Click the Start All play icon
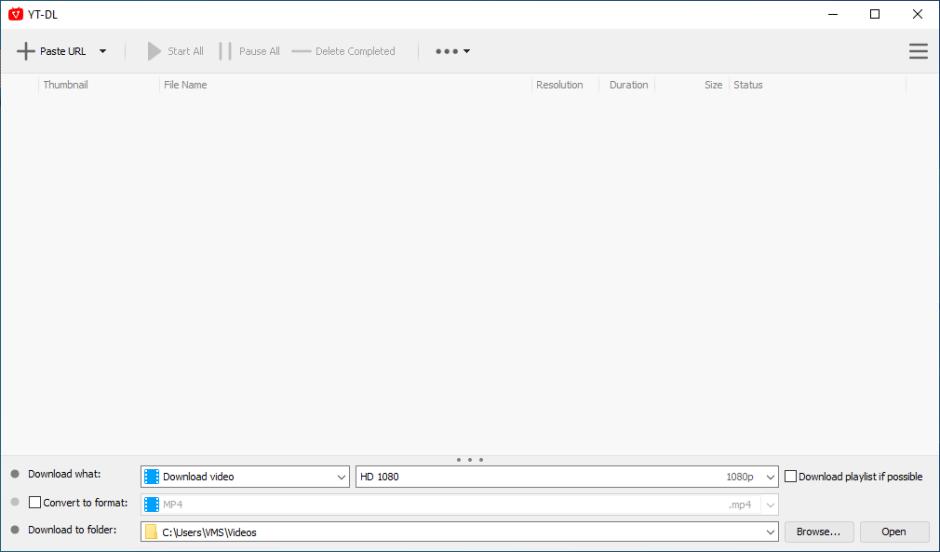The height and width of the screenshot is (552, 940). [x=154, y=51]
